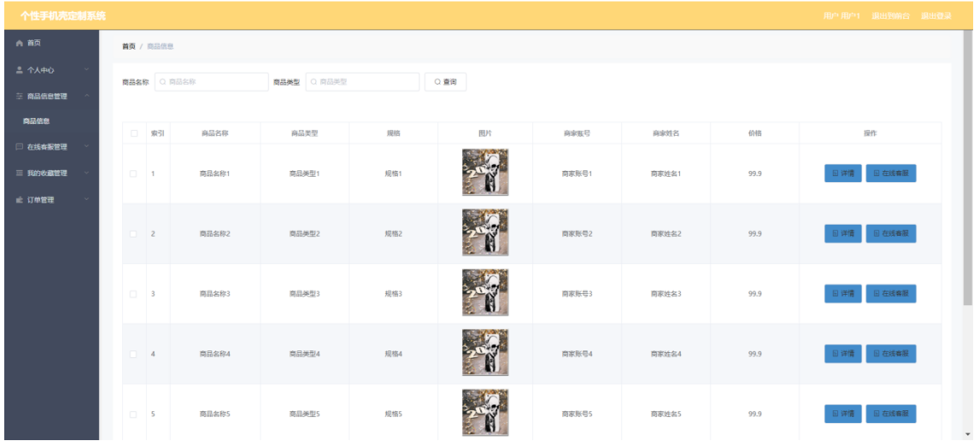Open 在线客服 for 商品名称4
Screen dimensions: 980x441
pos(890,354)
